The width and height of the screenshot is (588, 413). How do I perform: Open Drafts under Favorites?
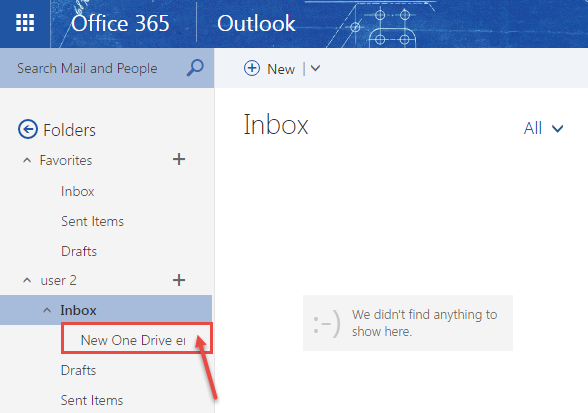click(x=79, y=251)
